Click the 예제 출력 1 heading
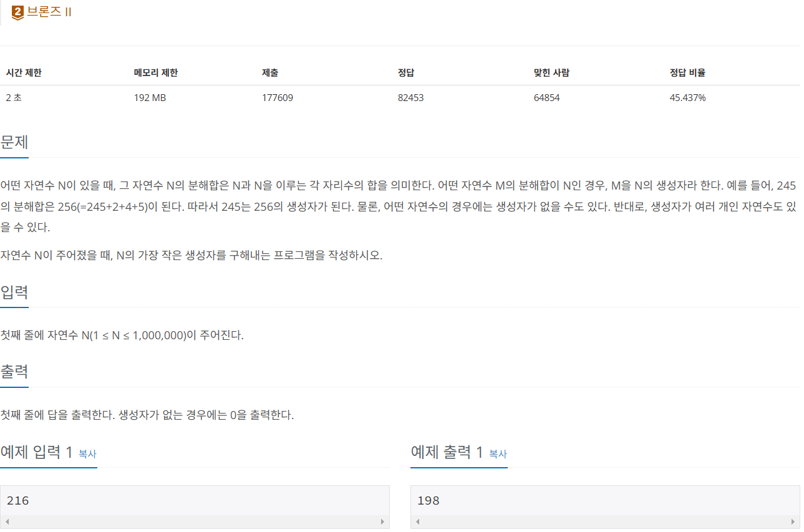This screenshot has height=532, width=804. pyautogui.click(x=447, y=453)
